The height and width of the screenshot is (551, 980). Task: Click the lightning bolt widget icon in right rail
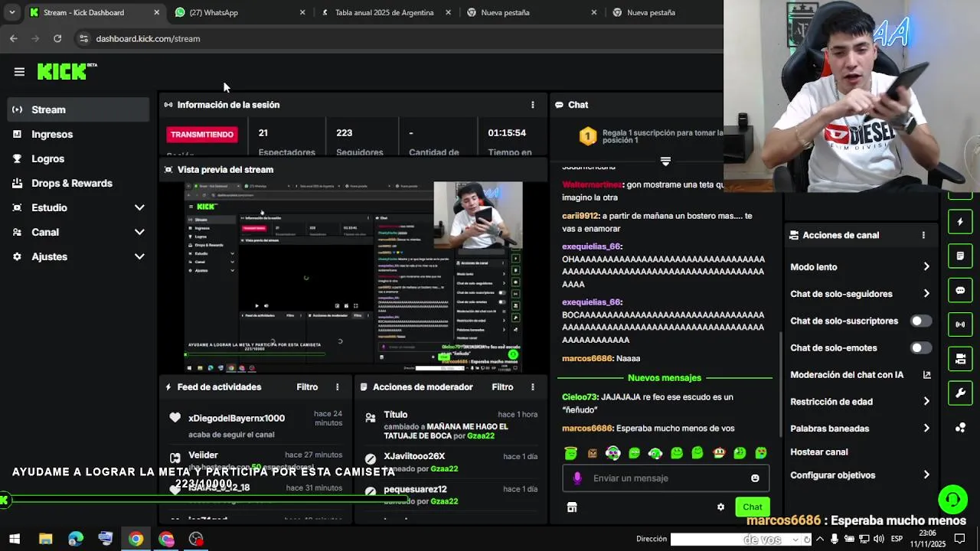tap(960, 222)
